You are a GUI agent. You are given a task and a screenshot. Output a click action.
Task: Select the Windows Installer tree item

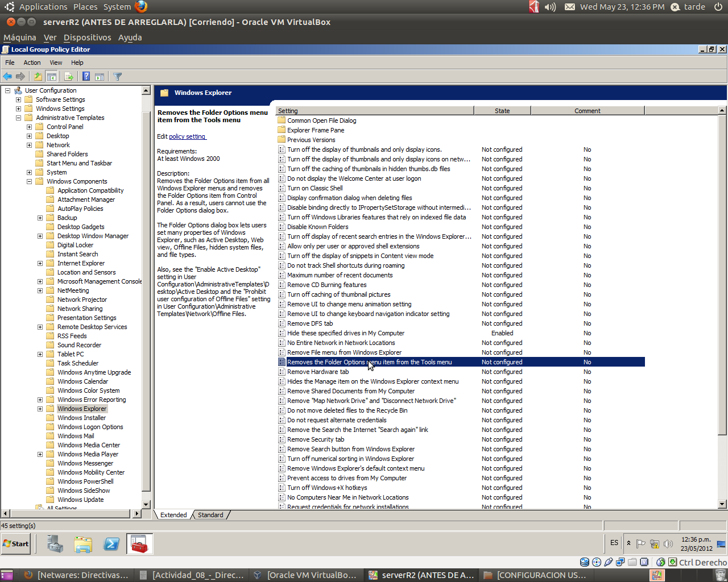(x=82, y=418)
